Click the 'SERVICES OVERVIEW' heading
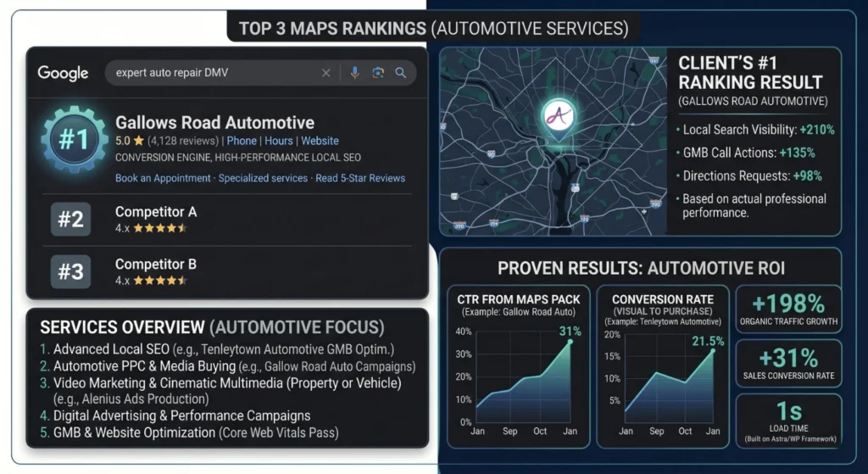Viewport: 868px width, 474px height. point(122,327)
